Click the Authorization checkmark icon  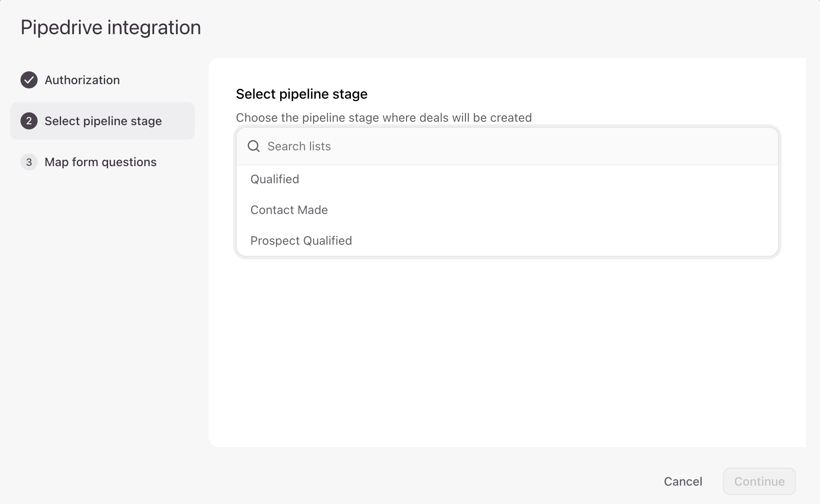29,80
